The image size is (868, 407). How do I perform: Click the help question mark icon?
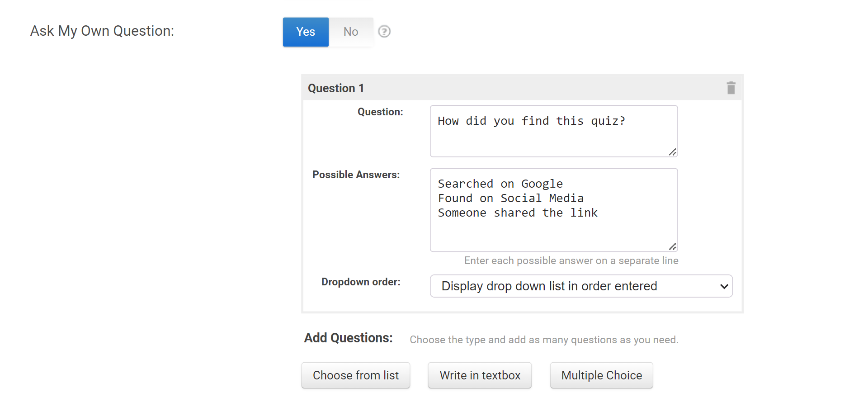pyautogui.click(x=384, y=32)
